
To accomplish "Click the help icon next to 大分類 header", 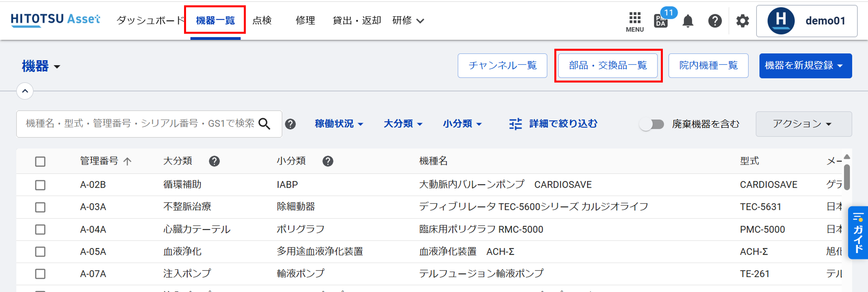I will pyautogui.click(x=214, y=161).
